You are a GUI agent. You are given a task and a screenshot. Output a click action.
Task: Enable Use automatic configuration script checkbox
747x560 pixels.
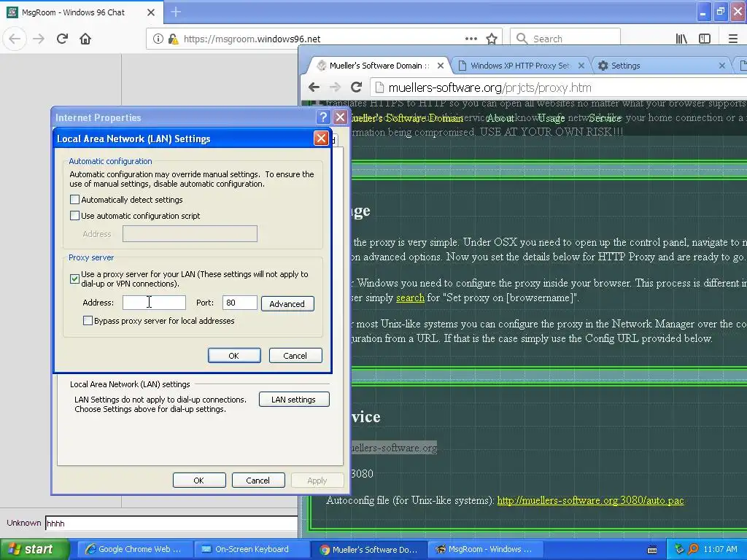[x=75, y=216]
